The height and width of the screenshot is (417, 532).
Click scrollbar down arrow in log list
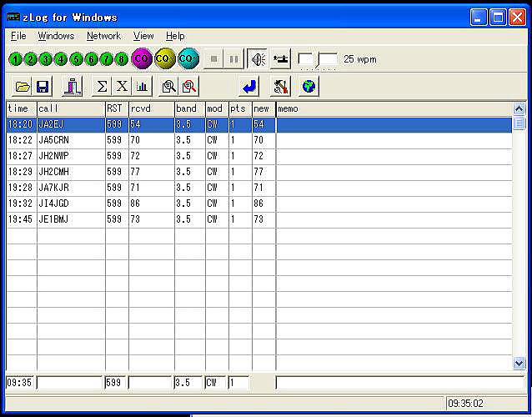tap(519, 364)
